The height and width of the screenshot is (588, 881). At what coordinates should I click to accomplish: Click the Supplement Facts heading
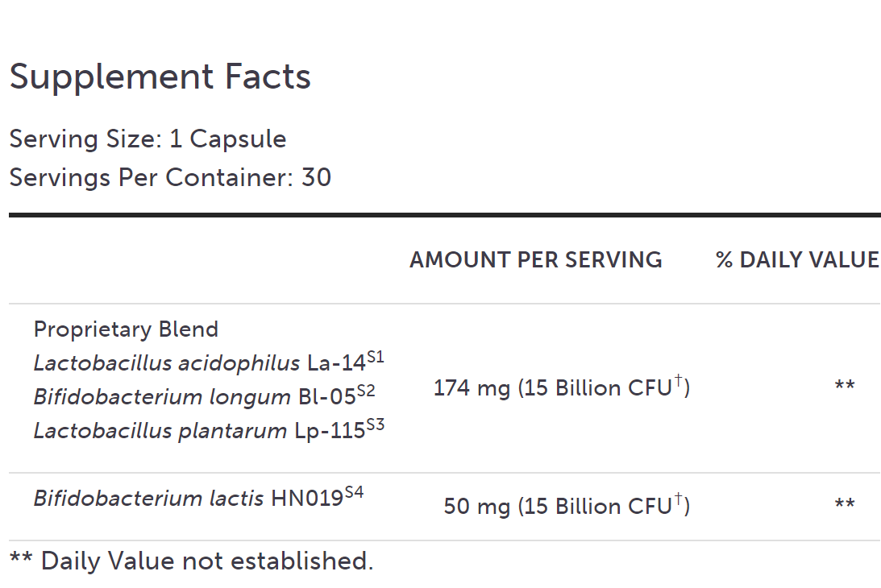(160, 77)
